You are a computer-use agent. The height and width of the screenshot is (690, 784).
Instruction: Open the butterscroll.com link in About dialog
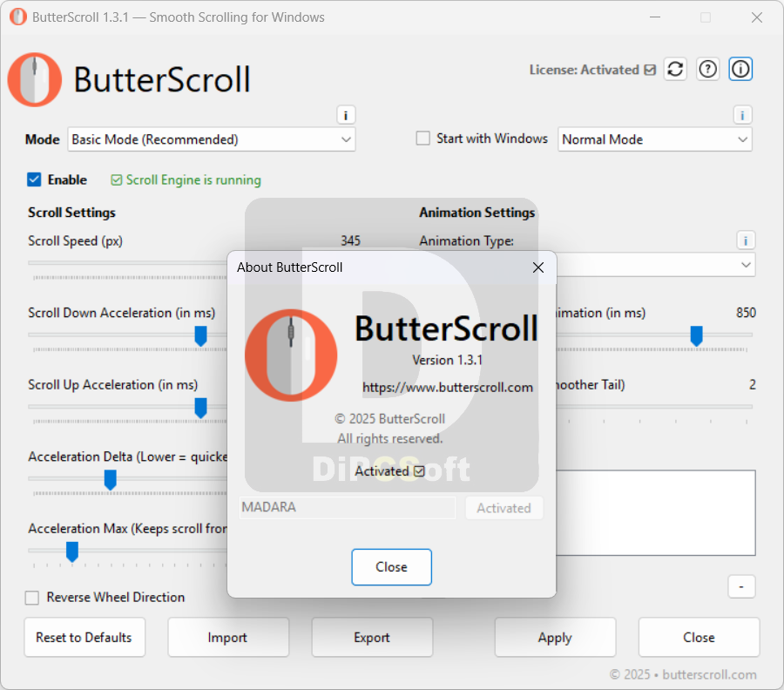448,388
